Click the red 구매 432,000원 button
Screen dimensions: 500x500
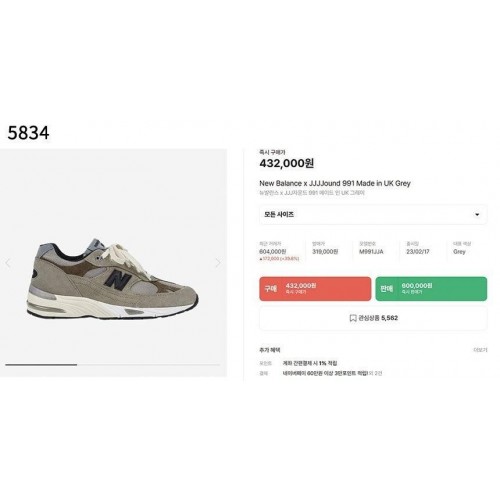(x=315, y=288)
